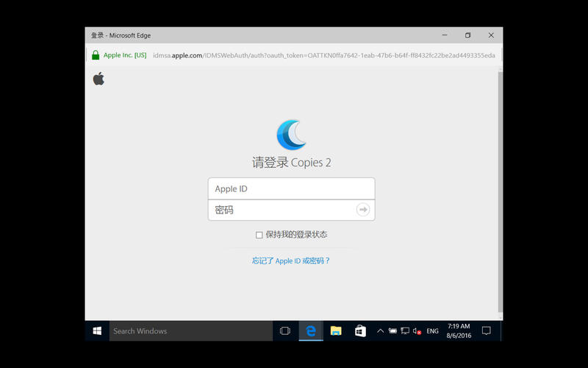Click the network tray icon
588x368 pixels.
405,330
